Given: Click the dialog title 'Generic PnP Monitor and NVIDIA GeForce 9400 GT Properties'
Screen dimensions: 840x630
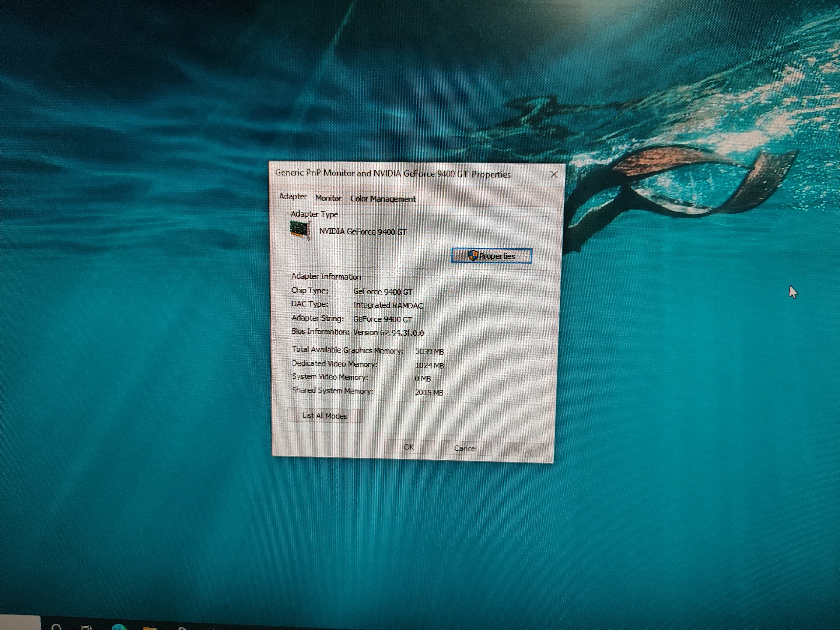Looking at the screenshot, I should pos(393,174).
